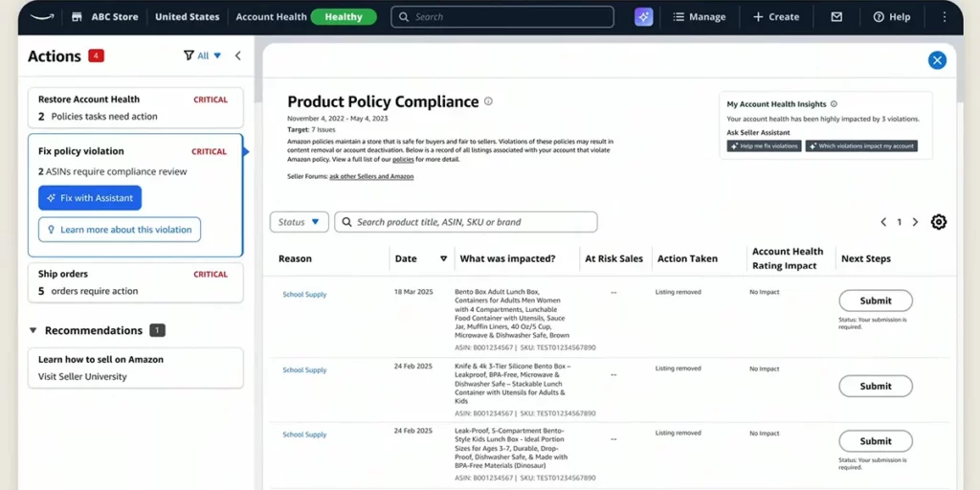This screenshot has height=490, width=980.
Task: Open table settings gear icon
Action: pos(939,222)
